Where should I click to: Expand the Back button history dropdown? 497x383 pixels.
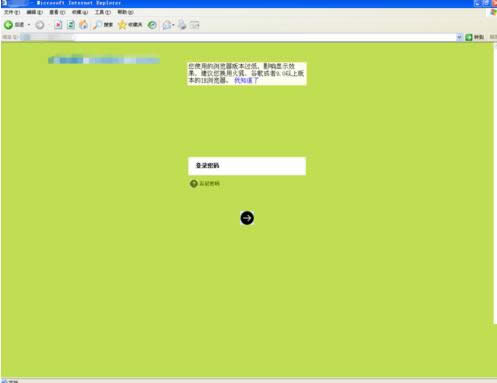click(x=29, y=25)
